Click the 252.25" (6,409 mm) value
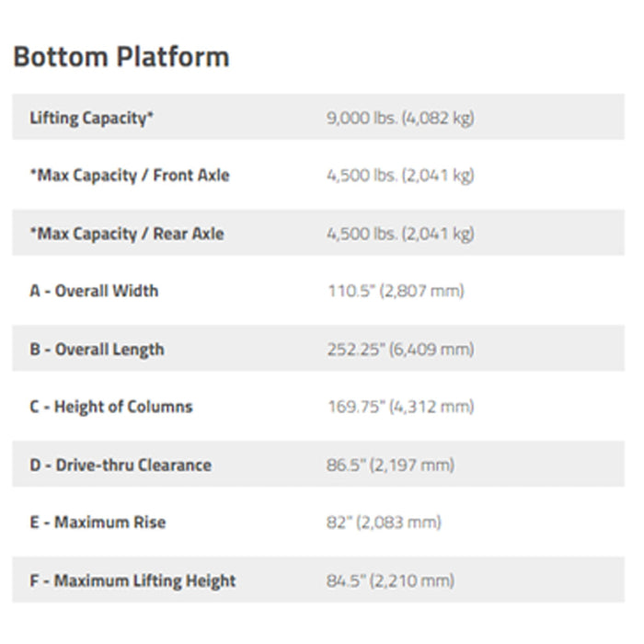The width and height of the screenshot is (644, 644). pyautogui.click(x=400, y=350)
